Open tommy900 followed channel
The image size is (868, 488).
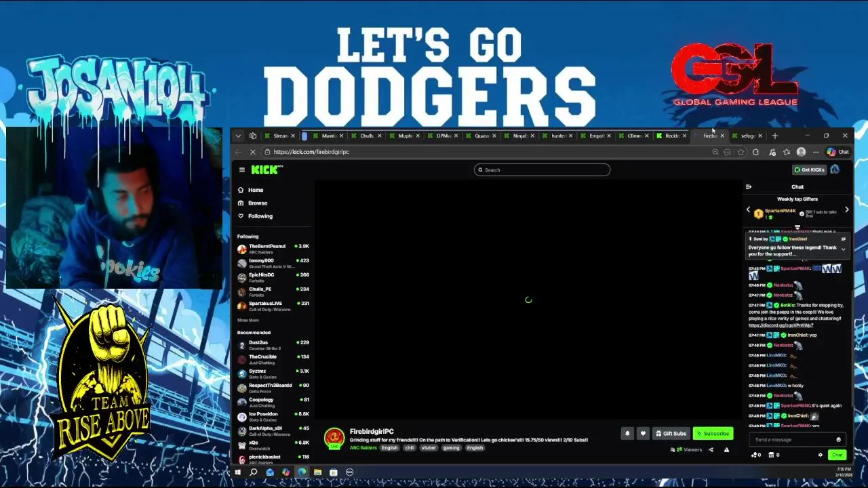[273, 263]
